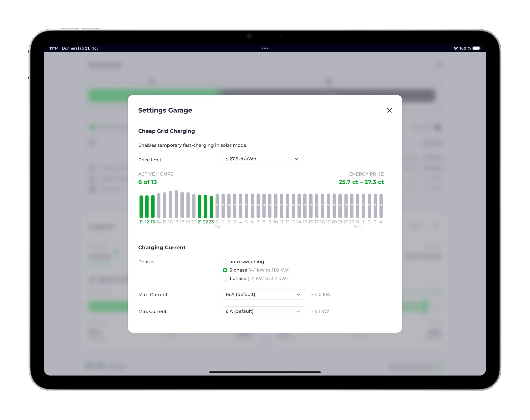530x420 pixels.
Task: Select the 1 phase radio option
Action: (x=225, y=278)
